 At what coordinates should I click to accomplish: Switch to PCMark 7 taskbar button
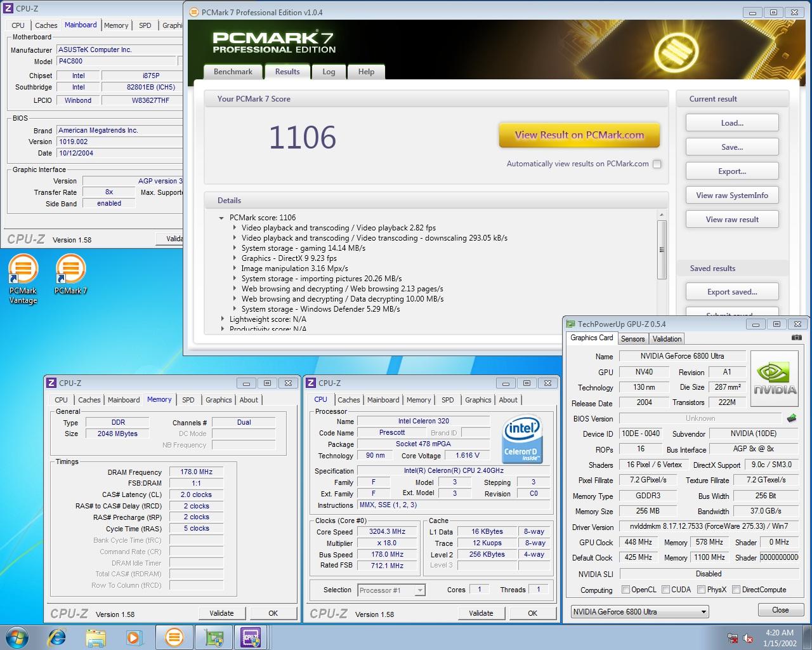pyautogui.click(x=174, y=637)
